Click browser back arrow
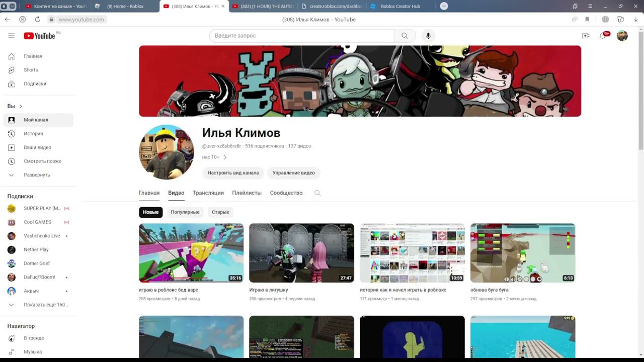The image size is (644, 362). [7, 19]
